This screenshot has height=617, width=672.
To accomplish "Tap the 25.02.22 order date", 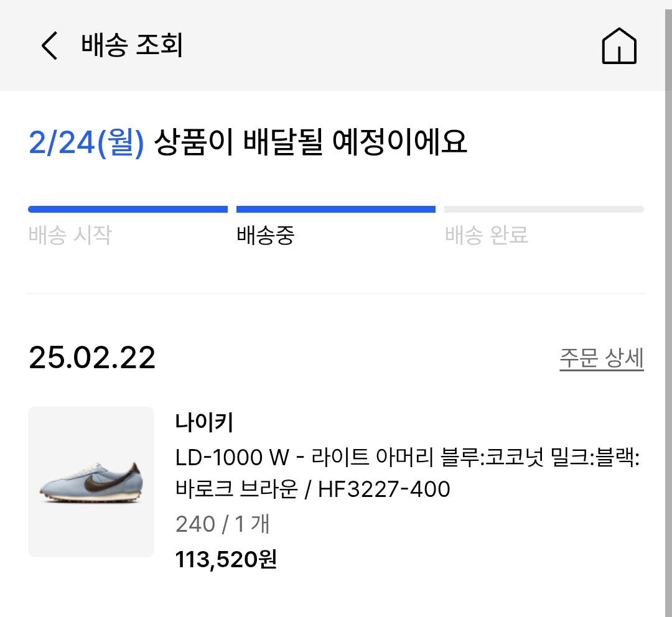I will click(x=92, y=358).
